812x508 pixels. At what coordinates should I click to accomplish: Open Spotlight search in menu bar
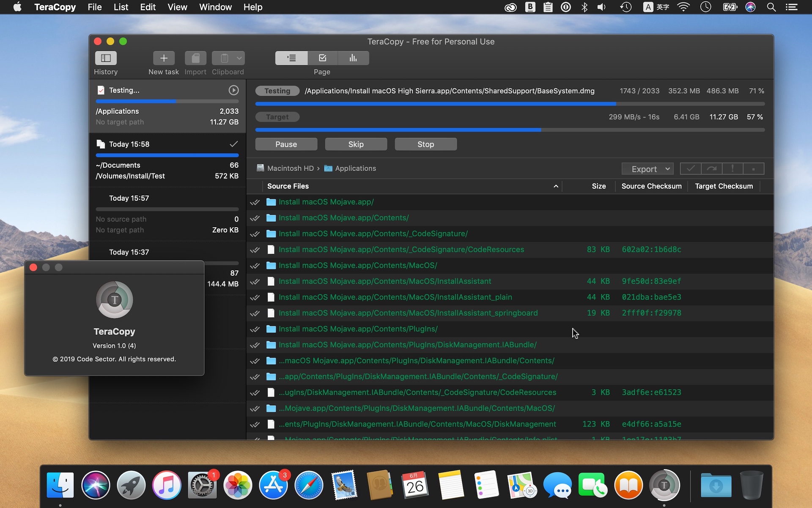point(771,7)
